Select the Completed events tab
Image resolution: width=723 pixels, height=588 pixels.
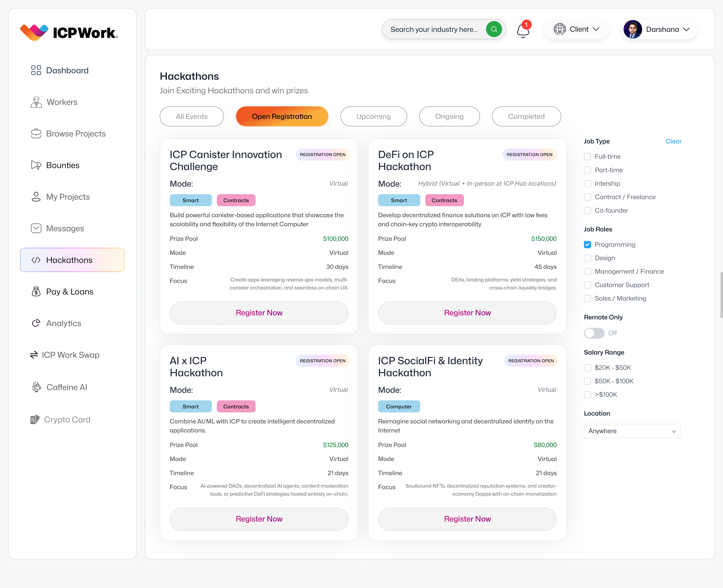(x=526, y=116)
